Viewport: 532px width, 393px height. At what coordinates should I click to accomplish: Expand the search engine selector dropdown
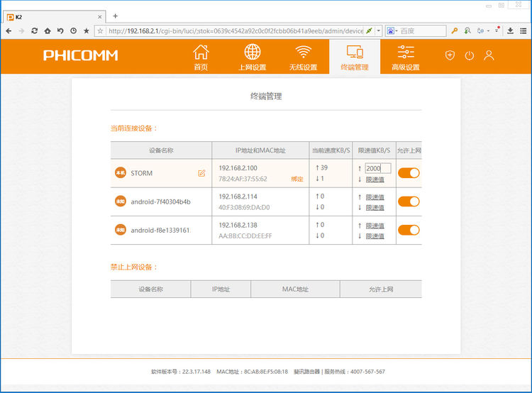[x=392, y=31]
